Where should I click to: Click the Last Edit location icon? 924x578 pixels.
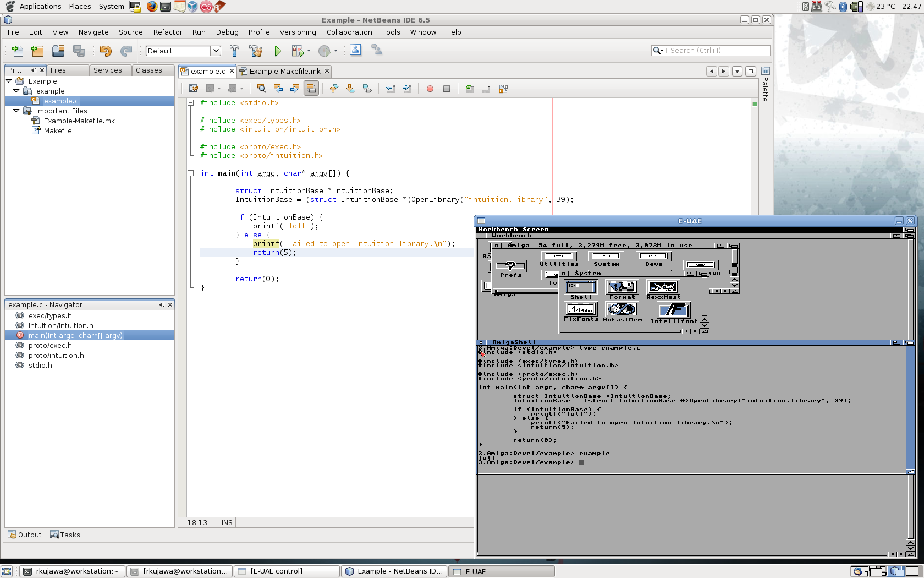tap(194, 89)
